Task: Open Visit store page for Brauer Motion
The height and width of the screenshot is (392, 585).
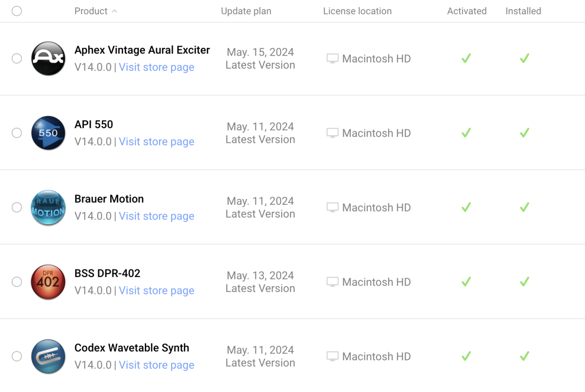Action: [156, 216]
